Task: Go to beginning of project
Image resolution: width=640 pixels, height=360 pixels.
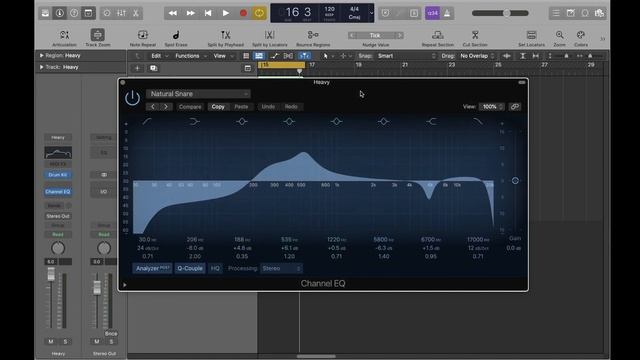Action: (x=208, y=13)
